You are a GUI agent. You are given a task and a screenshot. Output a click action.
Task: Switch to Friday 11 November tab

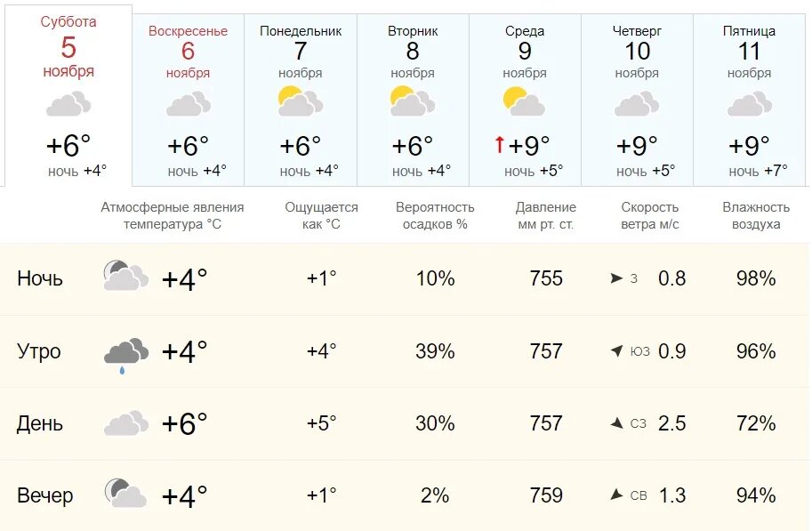750,100
